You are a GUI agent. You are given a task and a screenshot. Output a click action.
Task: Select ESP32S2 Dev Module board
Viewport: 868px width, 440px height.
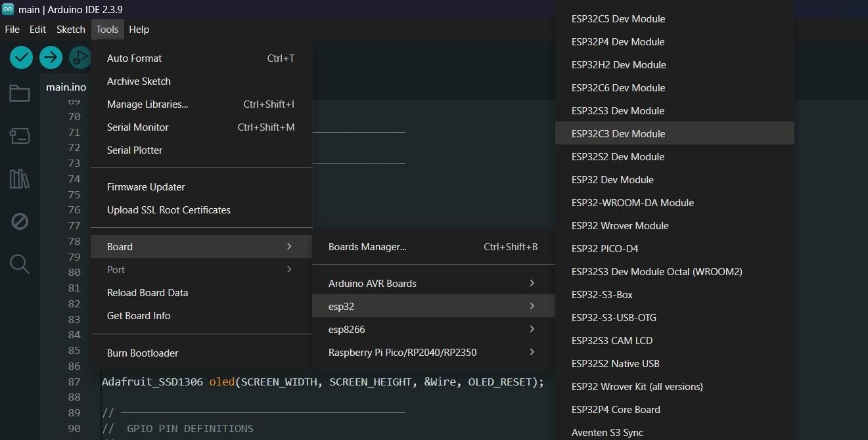pos(675,157)
